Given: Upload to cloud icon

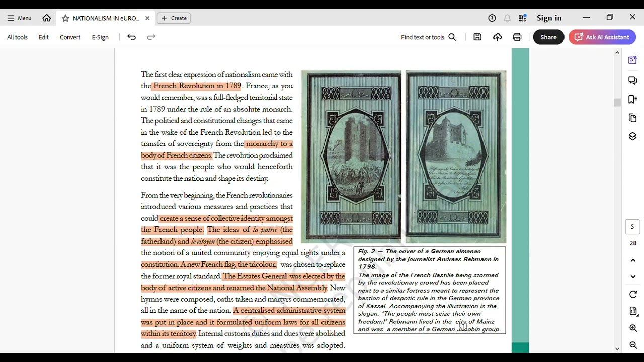Looking at the screenshot, I should click(497, 37).
